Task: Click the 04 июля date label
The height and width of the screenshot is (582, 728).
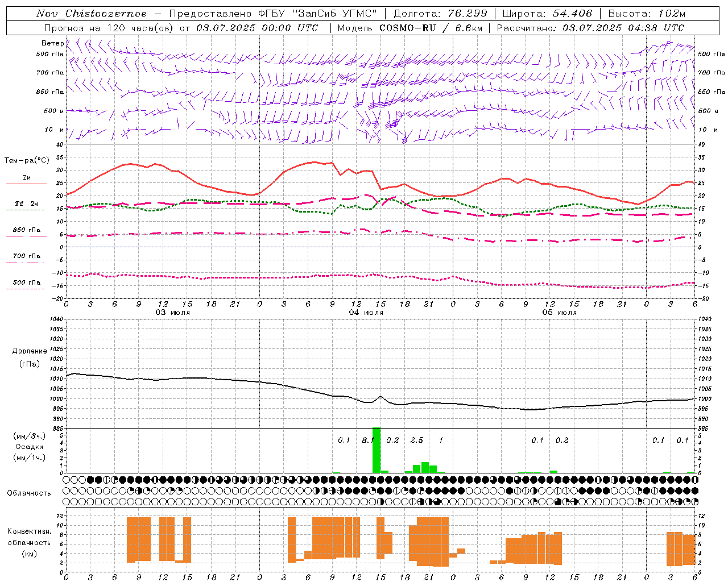Action: point(366,313)
